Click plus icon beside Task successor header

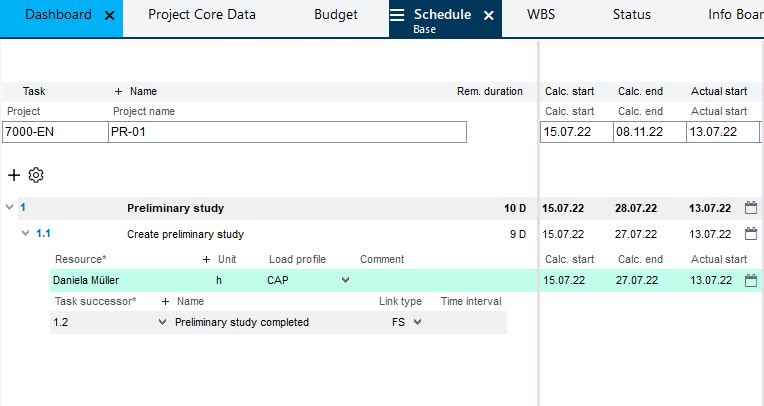pos(165,301)
